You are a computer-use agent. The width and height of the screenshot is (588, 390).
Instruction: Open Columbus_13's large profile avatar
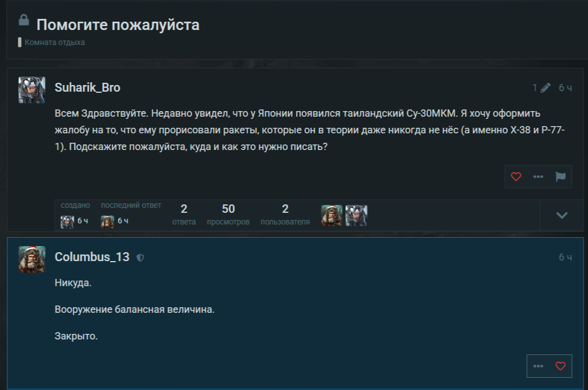tap(32, 259)
